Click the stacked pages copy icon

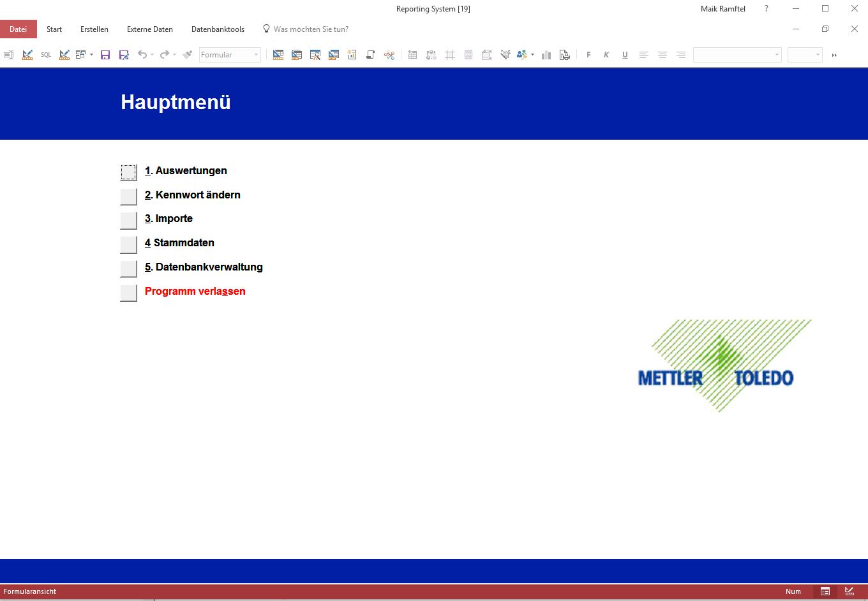point(486,55)
